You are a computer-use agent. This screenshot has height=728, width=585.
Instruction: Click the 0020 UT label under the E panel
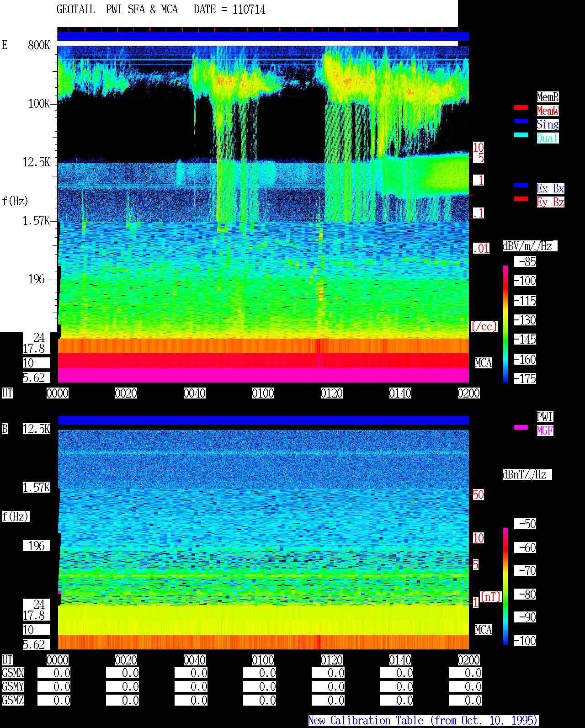(x=126, y=393)
